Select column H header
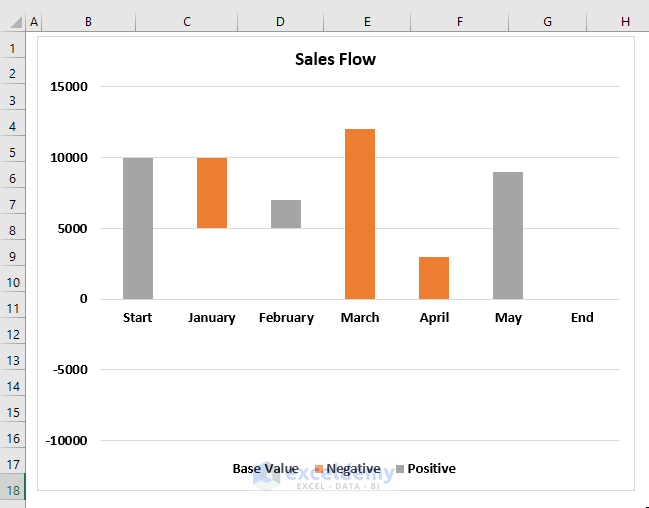Screen dimensions: 649x508 coord(625,21)
